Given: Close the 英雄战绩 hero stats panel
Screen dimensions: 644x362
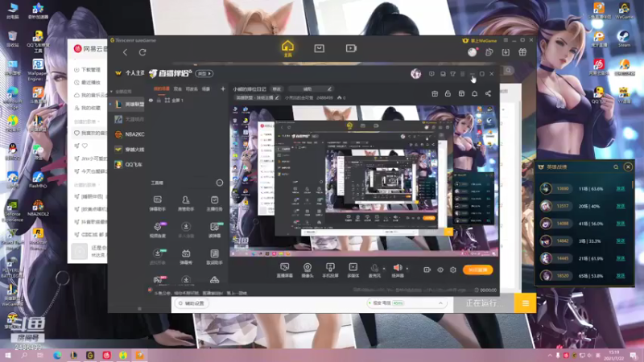Looking at the screenshot, I should click(x=628, y=167).
